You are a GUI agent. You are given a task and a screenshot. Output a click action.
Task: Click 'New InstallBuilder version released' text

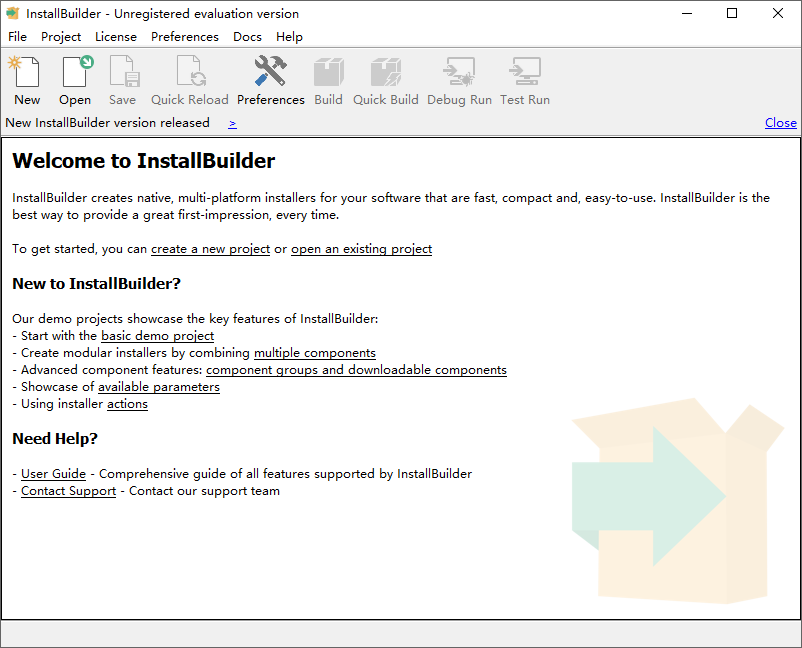(107, 123)
